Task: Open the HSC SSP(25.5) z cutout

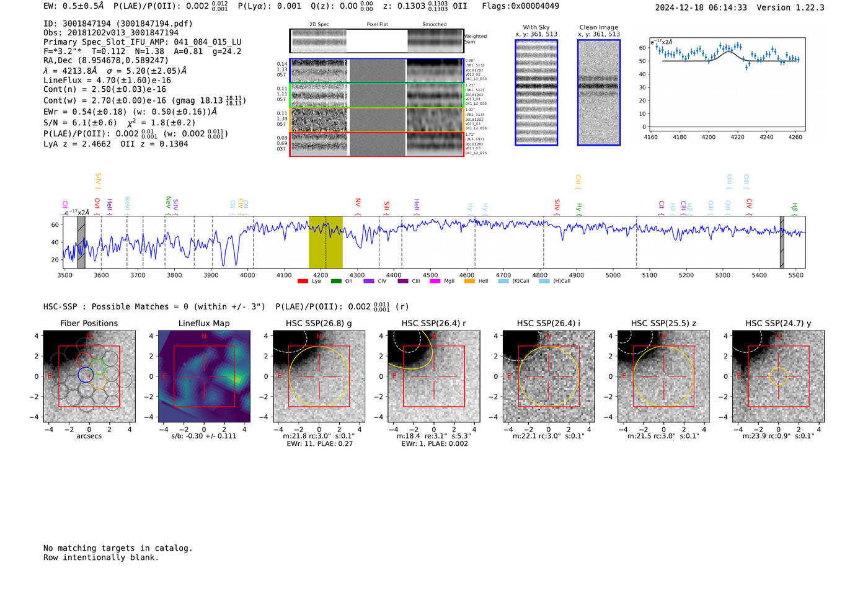Action: coord(663,376)
